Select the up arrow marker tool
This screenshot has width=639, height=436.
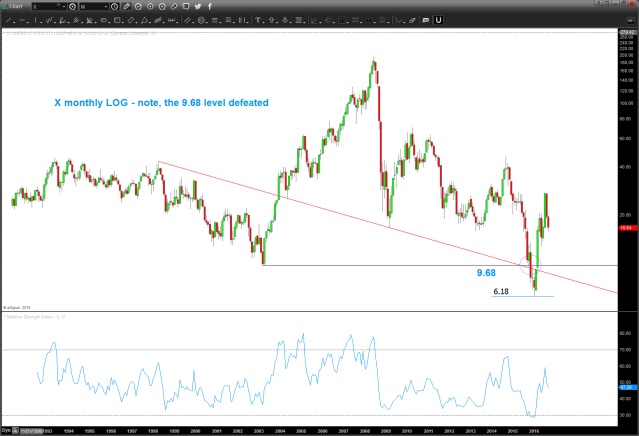click(271, 21)
